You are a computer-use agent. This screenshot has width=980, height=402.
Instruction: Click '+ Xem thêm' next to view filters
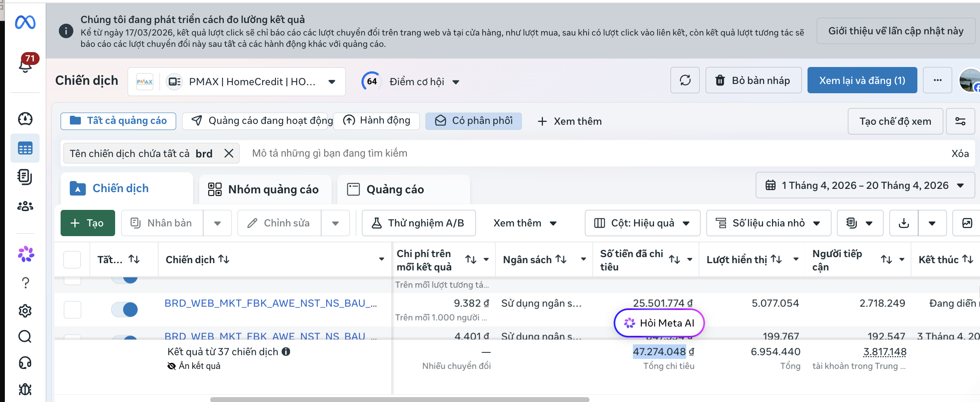pyautogui.click(x=570, y=121)
